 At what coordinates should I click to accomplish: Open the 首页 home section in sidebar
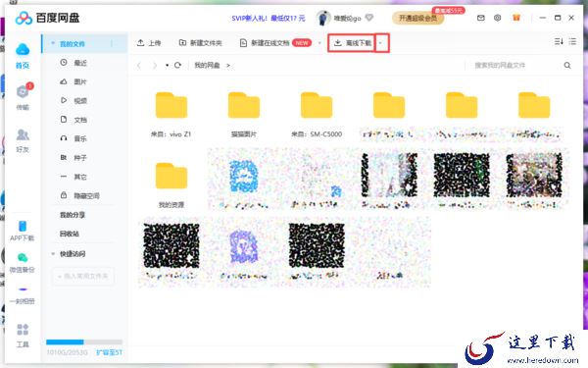tap(23, 56)
